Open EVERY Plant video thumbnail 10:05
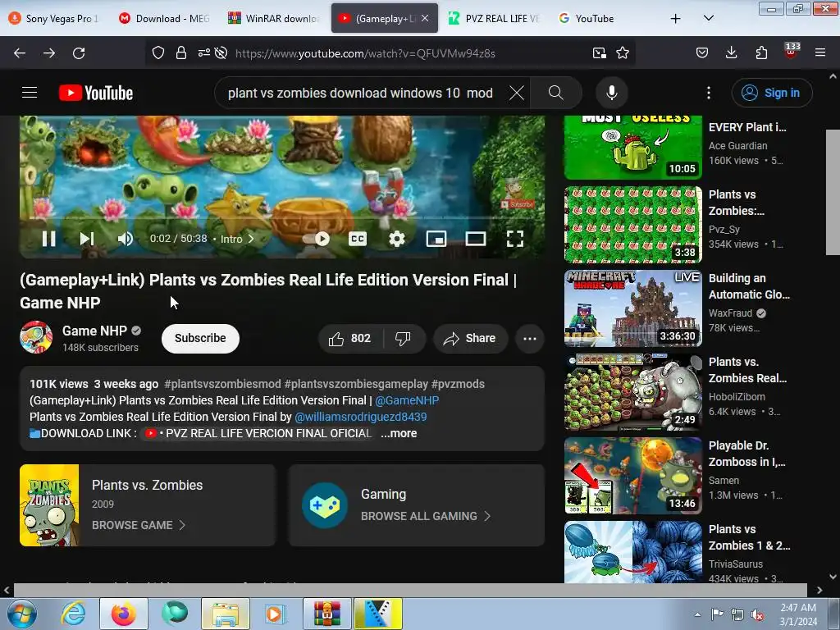Image resolution: width=840 pixels, height=630 pixels. [632, 148]
